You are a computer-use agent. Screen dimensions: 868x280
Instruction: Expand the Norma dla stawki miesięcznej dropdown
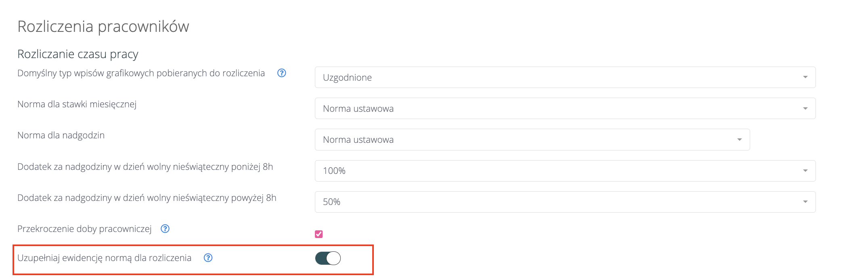(x=565, y=109)
